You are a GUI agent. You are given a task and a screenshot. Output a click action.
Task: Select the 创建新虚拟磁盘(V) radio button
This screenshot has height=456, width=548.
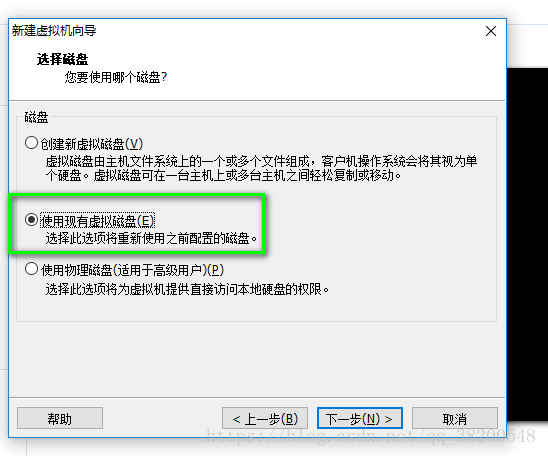pos(31,143)
